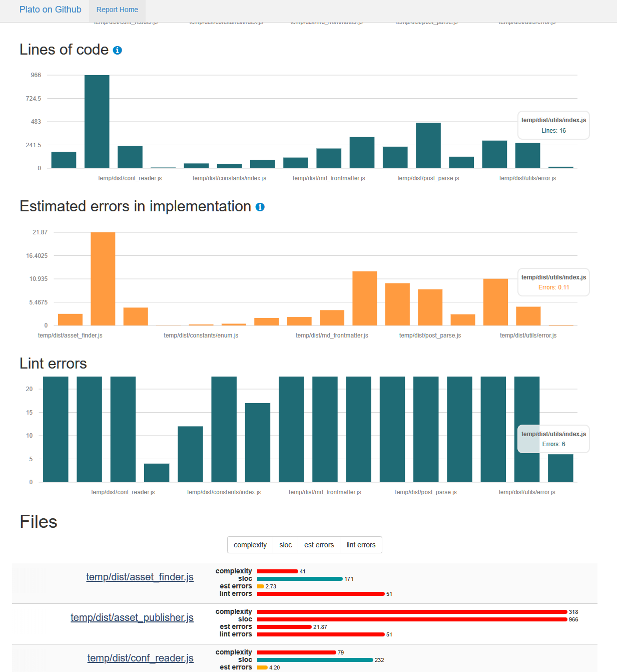Sort files by lint errors
This screenshot has width=617, height=672.
point(361,545)
